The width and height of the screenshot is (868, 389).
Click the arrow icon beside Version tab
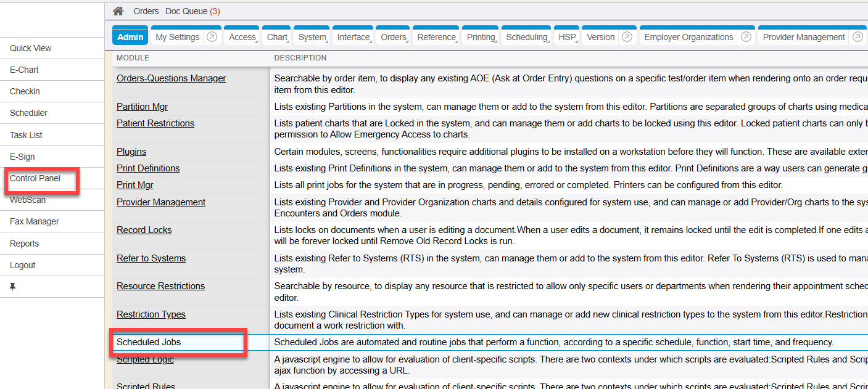tap(627, 37)
